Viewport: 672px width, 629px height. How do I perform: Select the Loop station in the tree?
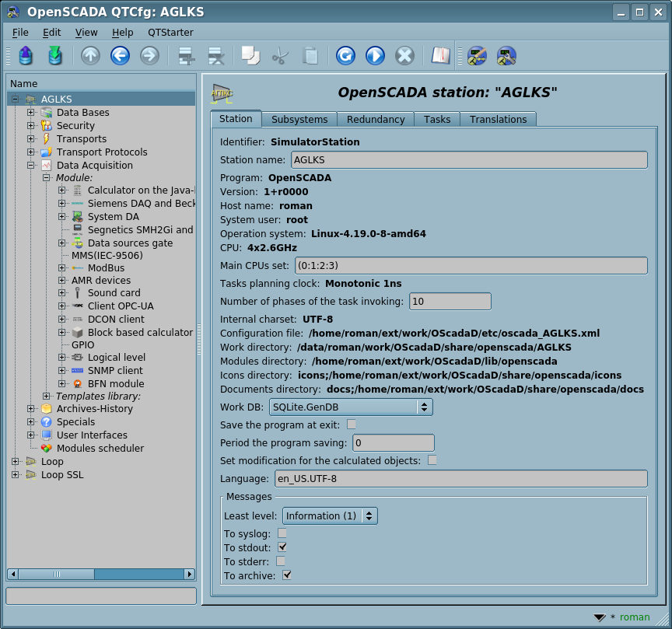tap(52, 462)
